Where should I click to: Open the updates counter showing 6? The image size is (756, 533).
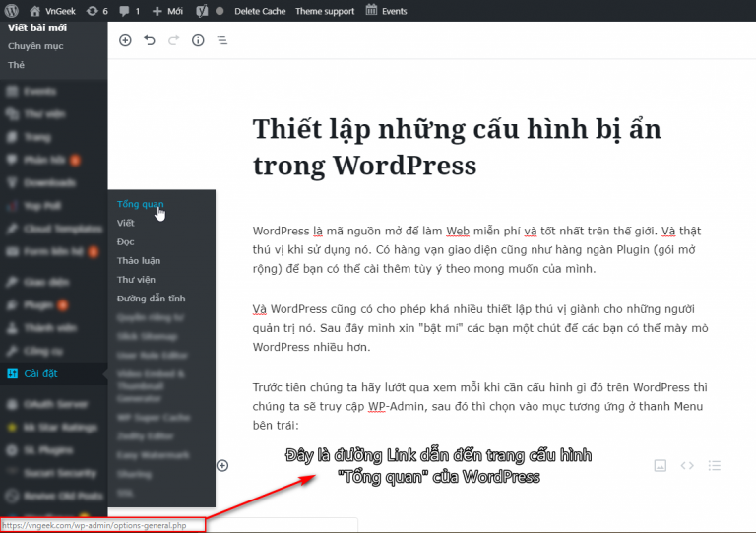[x=96, y=11]
